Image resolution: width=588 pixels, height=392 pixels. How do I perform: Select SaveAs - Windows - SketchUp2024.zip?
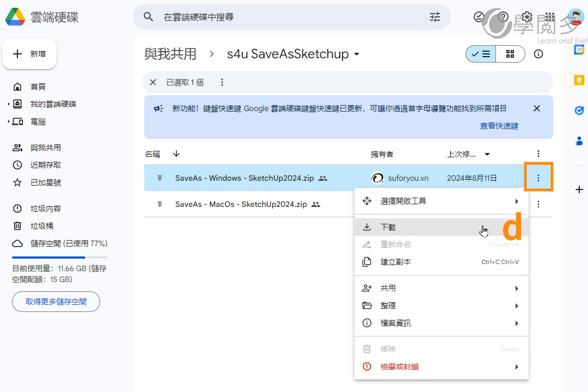244,178
